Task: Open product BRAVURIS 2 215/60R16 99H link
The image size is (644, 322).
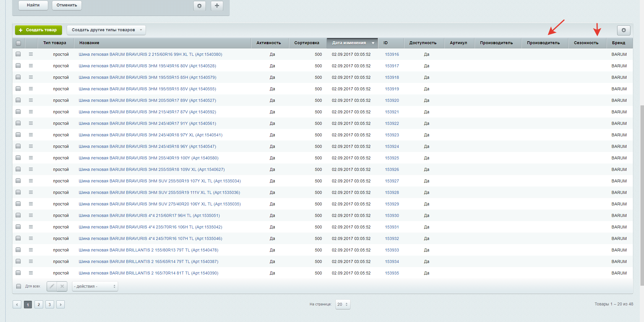Action: pyautogui.click(x=150, y=54)
